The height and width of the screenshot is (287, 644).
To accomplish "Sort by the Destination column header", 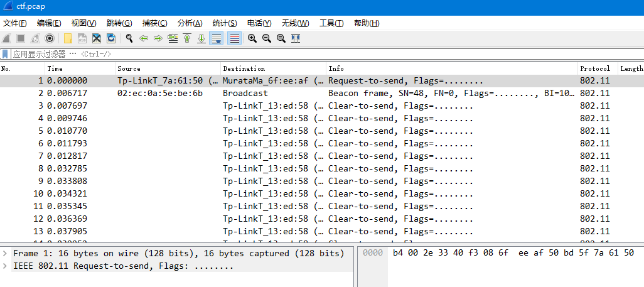I will 274,68.
